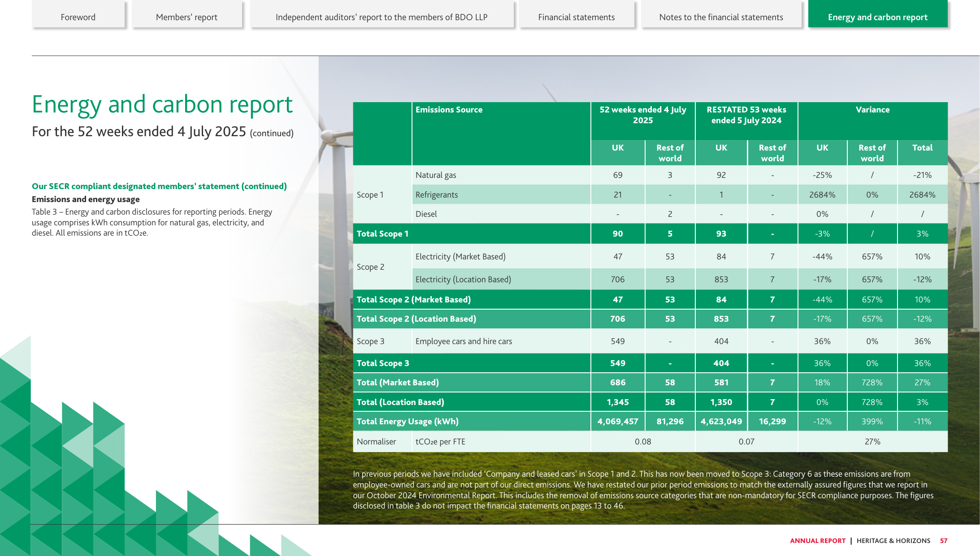Click the 'Total (Location Based)' row label
The width and height of the screenshot is (980, 556).
click(400, 402)
